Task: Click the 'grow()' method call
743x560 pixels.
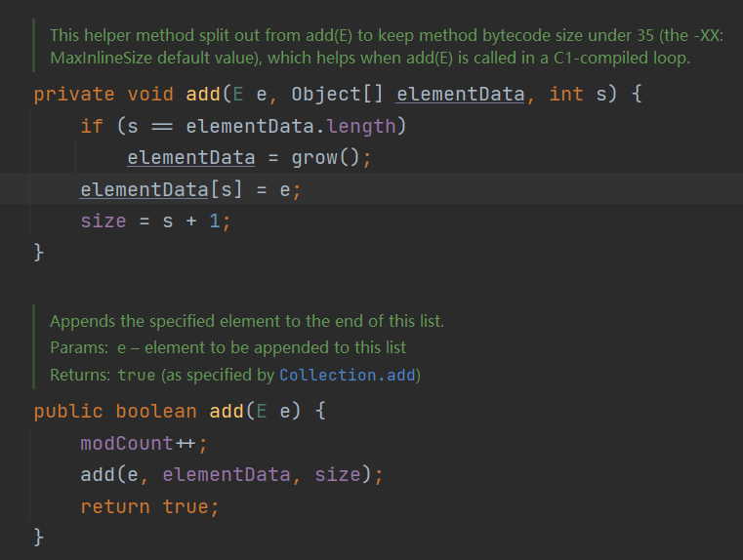Action: [x=325, y=158]
